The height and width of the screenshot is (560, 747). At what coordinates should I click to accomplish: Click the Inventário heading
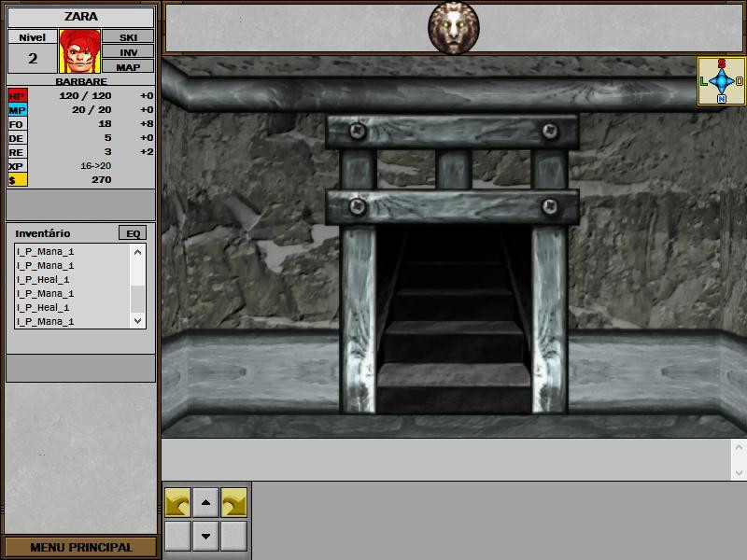coord(43,233)
